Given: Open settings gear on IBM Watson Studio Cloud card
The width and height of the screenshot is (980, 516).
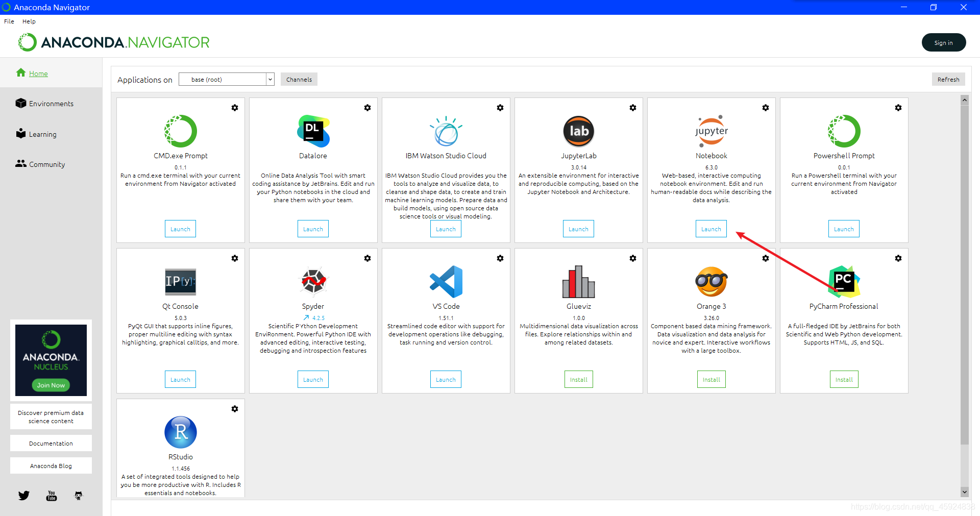Looking at the screenshot, I should click(x=500, y=108).
